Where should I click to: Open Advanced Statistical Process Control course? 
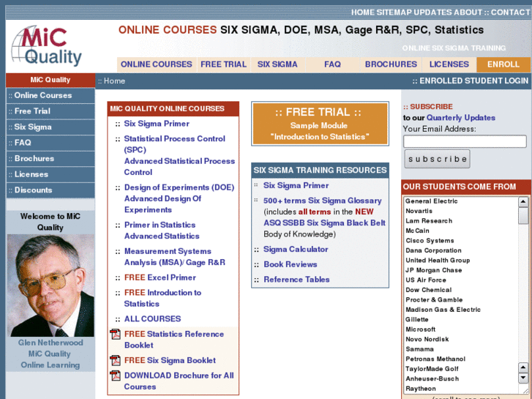coord(179,166)
